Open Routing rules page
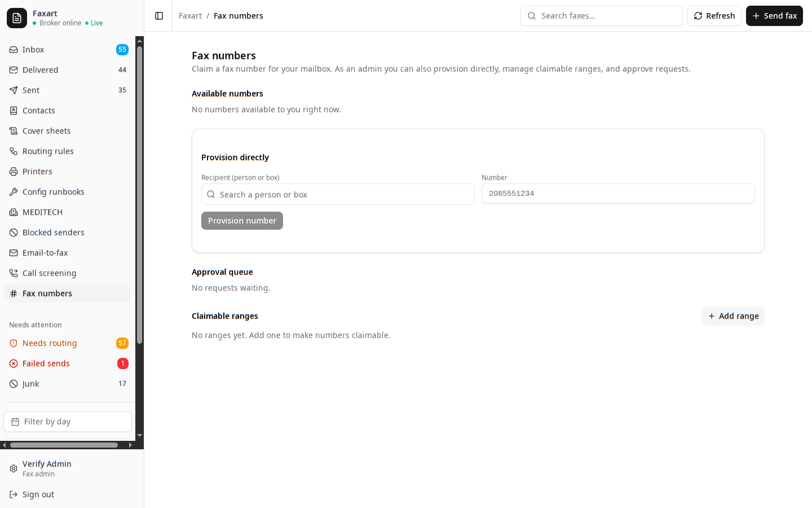The width and height of the screenshot is (812, 508). (68, 151)
